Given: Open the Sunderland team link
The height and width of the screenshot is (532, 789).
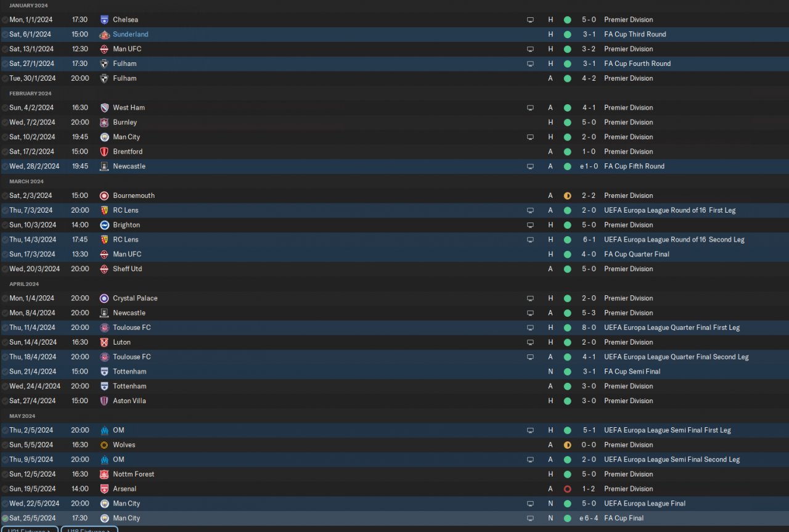Looking at the screenshot, I should pos(131,35).
